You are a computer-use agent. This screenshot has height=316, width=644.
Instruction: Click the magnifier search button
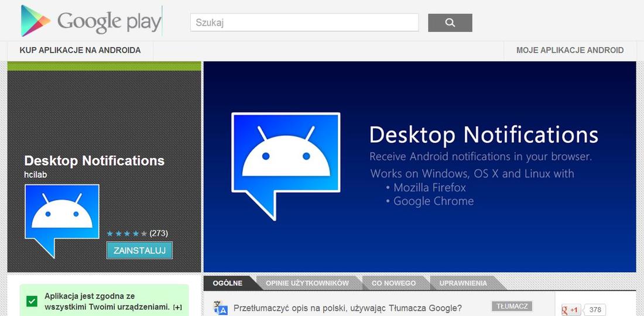[x=450, y=23]
